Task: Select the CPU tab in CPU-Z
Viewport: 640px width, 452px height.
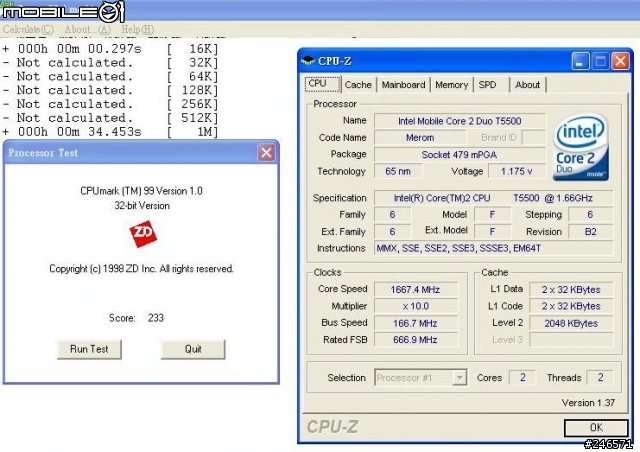Action: point(322,84)
